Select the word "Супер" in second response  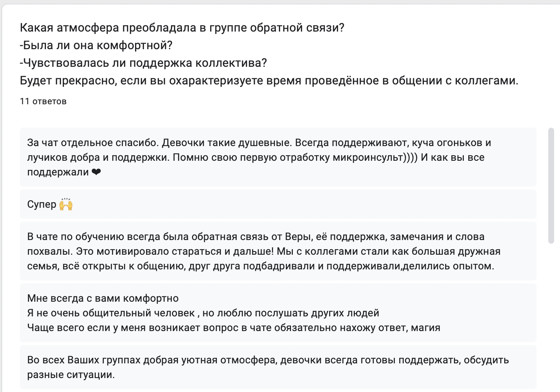42,204
